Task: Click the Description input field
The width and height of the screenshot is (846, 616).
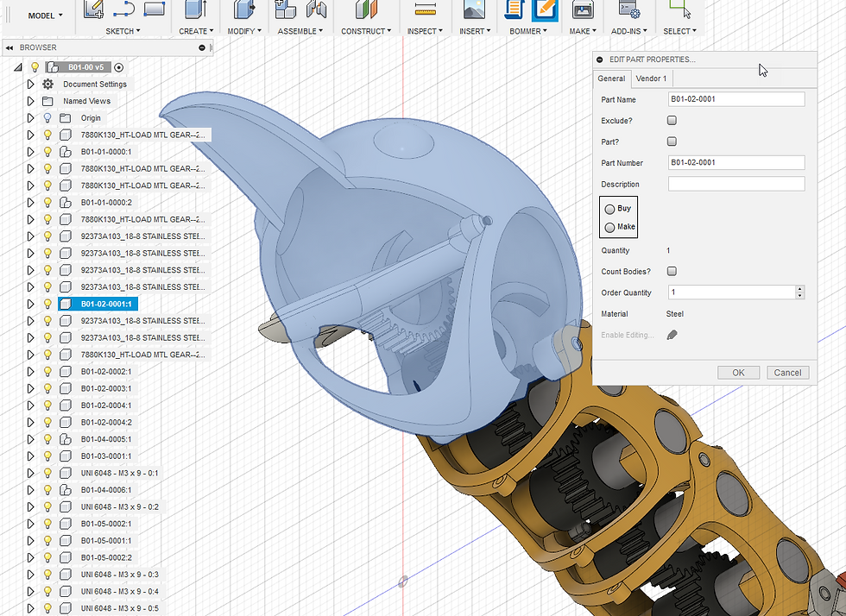Action: 735,183
